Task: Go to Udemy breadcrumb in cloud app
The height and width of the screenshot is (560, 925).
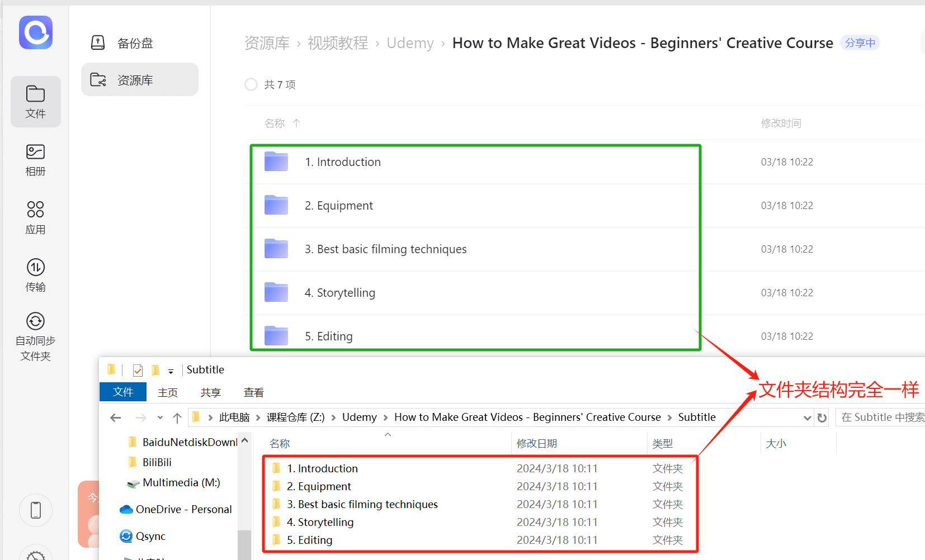Action: coord(410,43)
